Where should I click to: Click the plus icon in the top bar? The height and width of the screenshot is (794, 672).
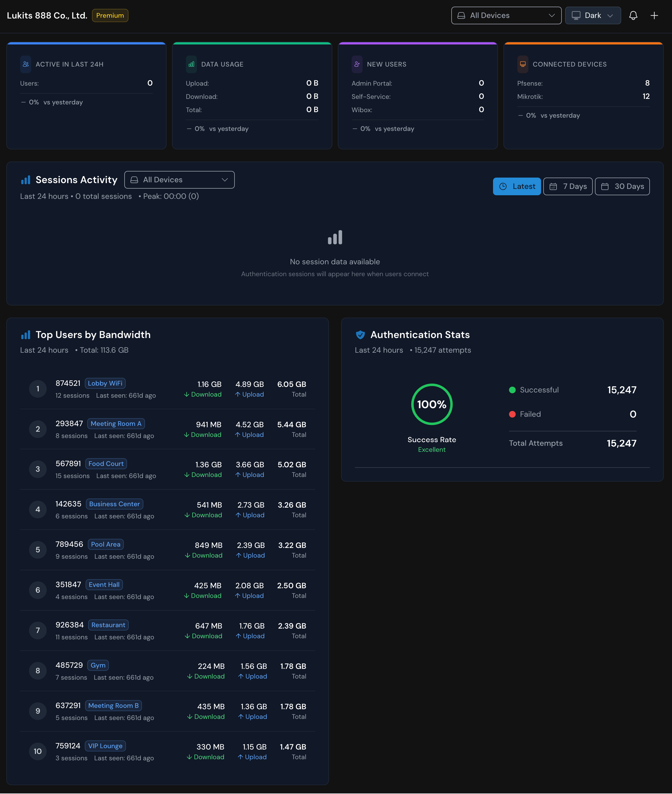[655, 15]
